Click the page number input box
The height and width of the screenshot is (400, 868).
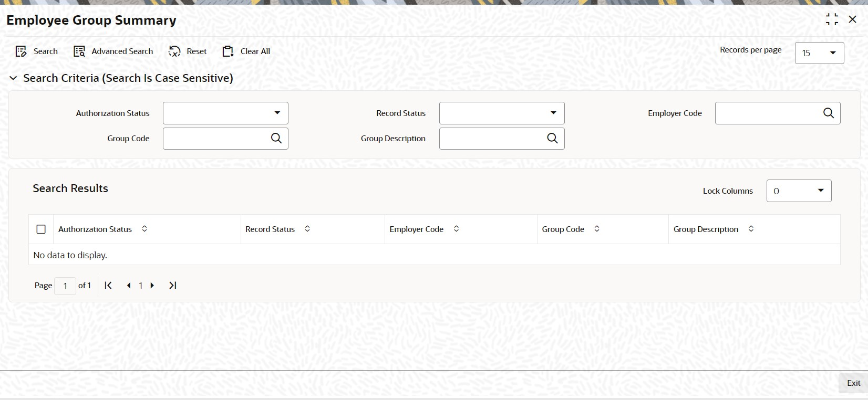pos(65,286)
